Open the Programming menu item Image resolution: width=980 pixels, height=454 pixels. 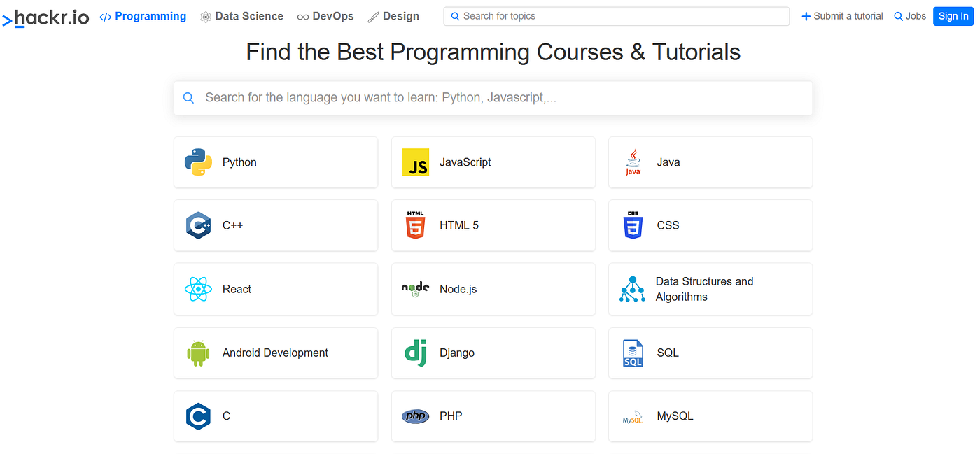pyautogui.click(x=143, y=16)
